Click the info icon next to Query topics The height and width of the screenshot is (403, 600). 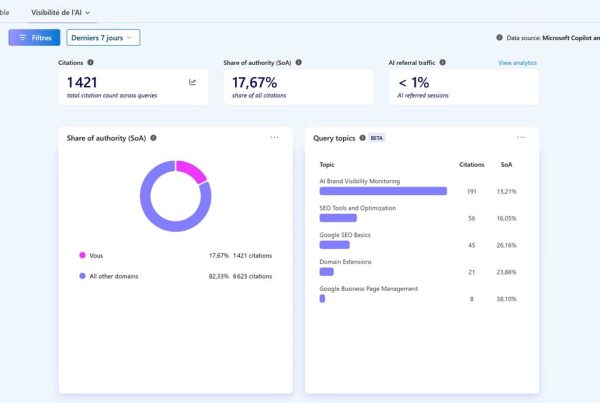(362, 138)
